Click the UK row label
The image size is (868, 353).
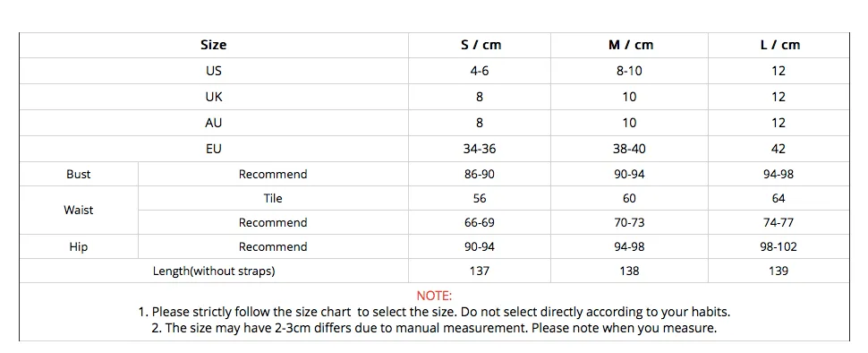click(x=213, y=97)
